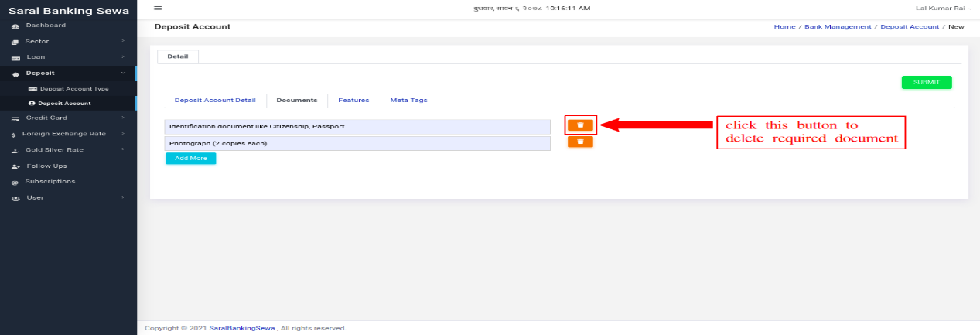Click the green SUBMIT button
Screen dimensions: 980x335
point(927,82)
